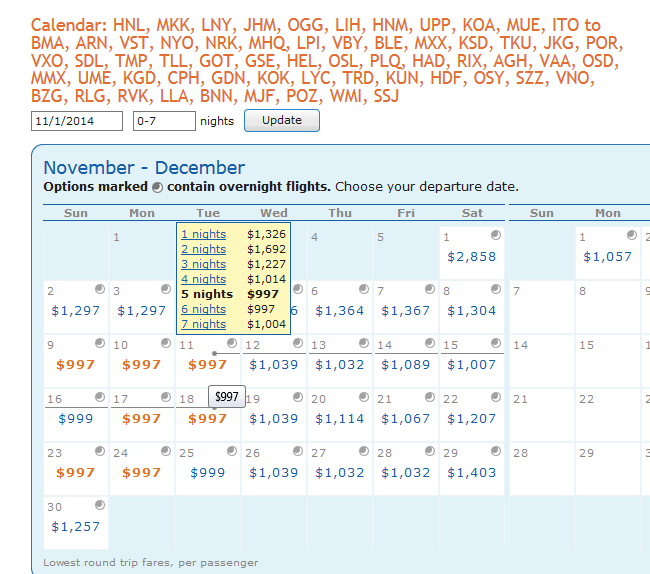Screen dimensions: 650x574
Task: Click the nights range input field
Action: coord(163,121)
